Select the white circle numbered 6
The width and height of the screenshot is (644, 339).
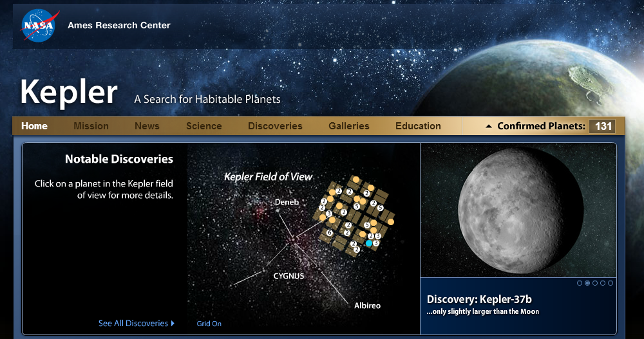tap(329, 233)
